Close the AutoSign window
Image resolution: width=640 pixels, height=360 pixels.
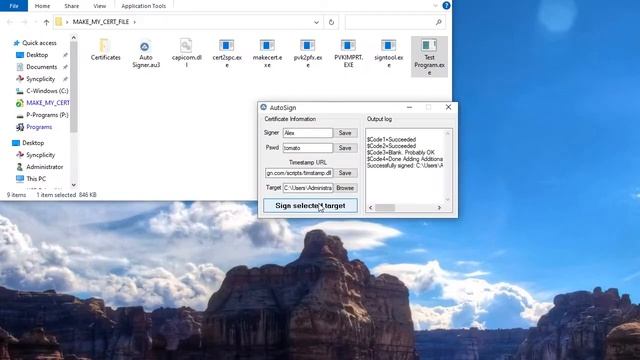coord(448,107)
